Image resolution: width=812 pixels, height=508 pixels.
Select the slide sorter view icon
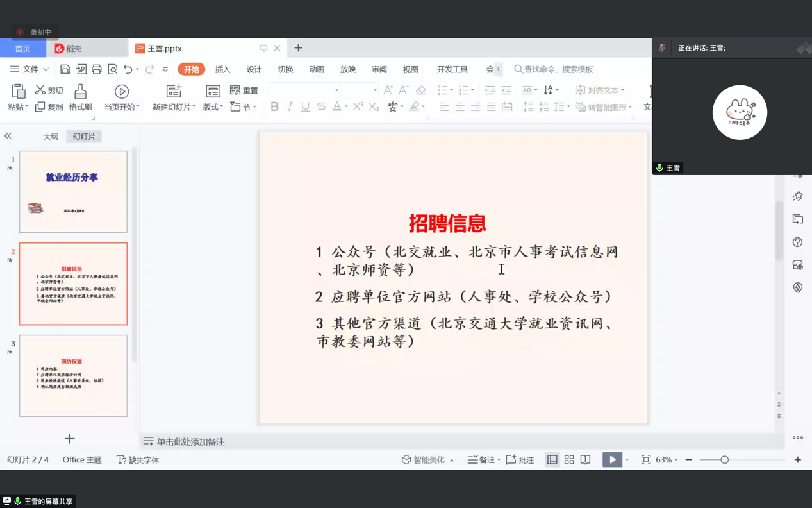point(568,459)
